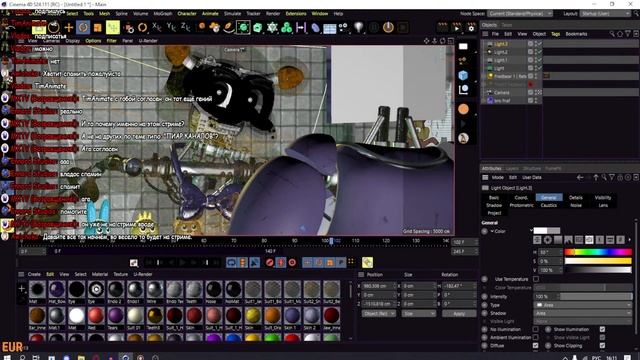Open the Layout dropdown
640x360 pixels.
point(605,13)
